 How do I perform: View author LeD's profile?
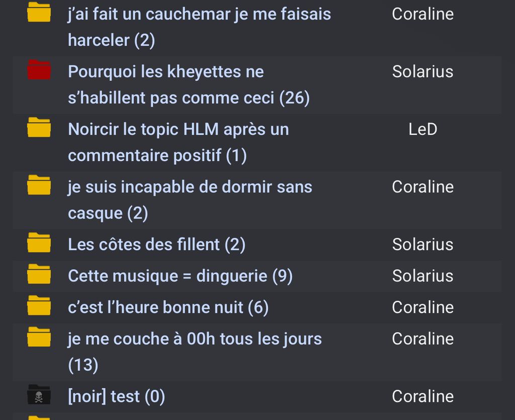[x=422, y=130]
